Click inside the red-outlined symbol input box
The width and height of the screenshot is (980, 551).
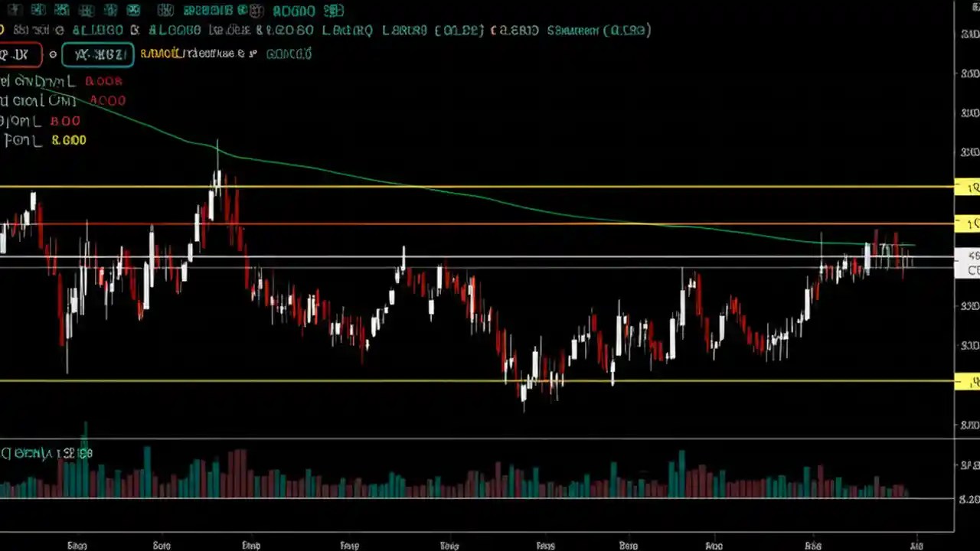tap(21, 54)
